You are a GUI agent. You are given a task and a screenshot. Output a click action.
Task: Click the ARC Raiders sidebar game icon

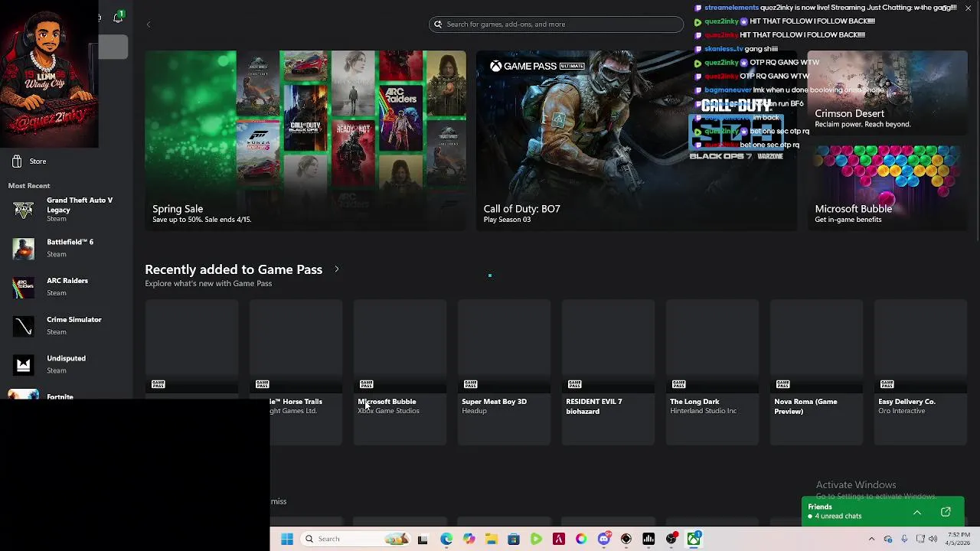coord(24,287)
